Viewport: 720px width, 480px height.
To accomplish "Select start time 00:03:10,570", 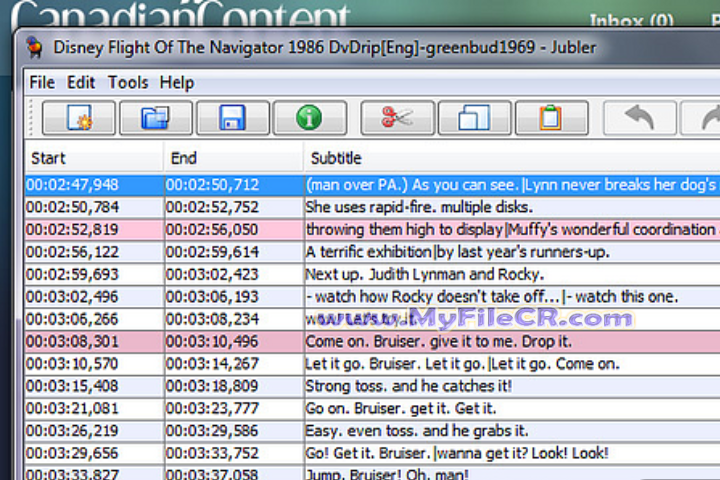I will [72, 364].
